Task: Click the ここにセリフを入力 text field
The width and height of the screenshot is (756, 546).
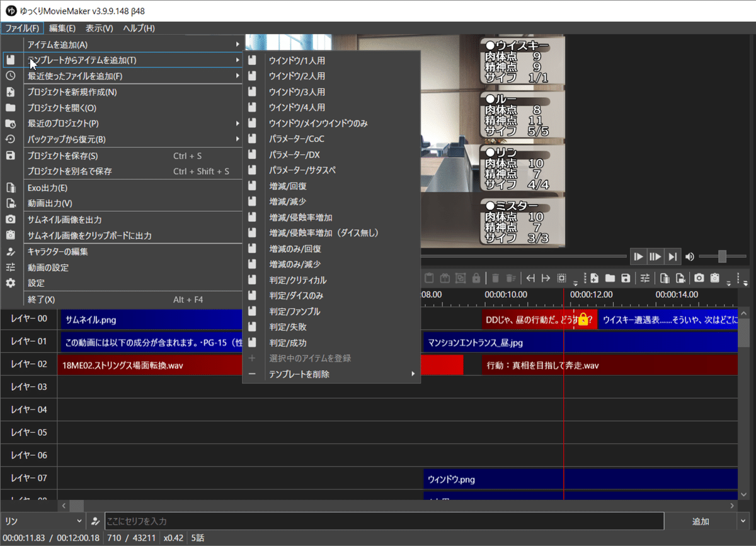Action: click(x=384, y=521)
